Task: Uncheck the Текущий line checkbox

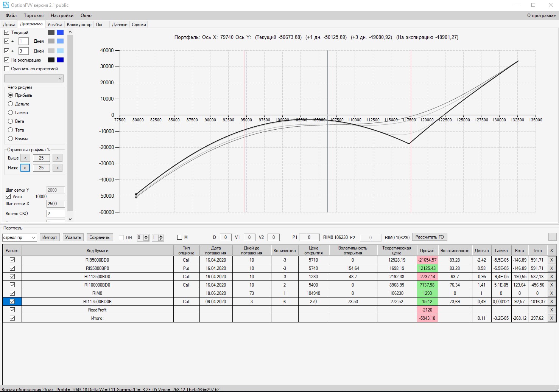Action: point(7,33)
